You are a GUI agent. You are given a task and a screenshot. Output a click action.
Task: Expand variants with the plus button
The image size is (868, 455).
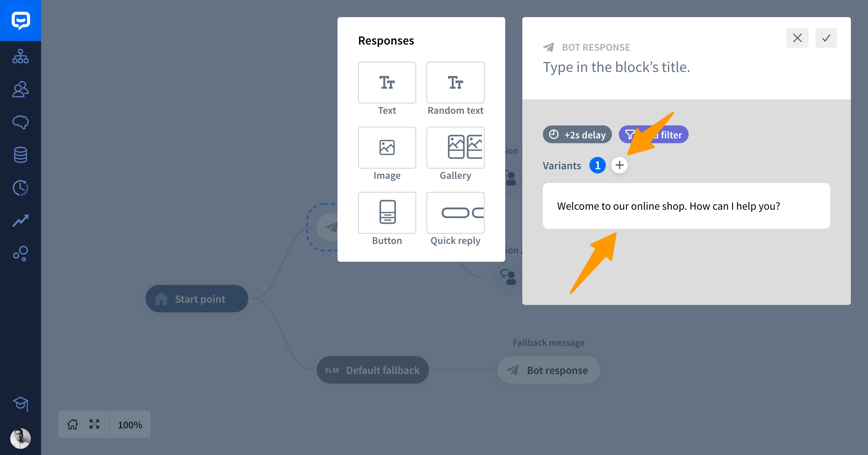click(x=620, y=165)
